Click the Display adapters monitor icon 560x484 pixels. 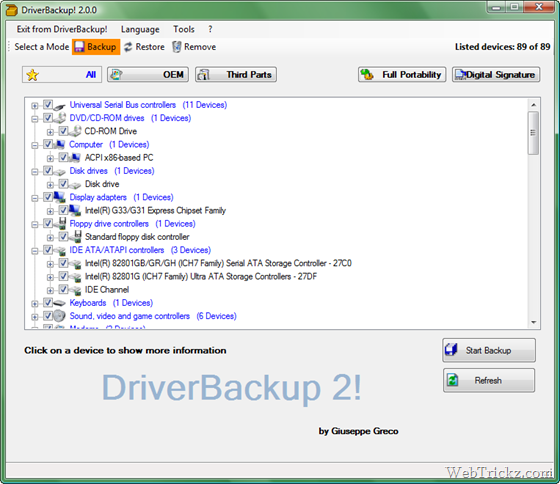coord(60,197)
